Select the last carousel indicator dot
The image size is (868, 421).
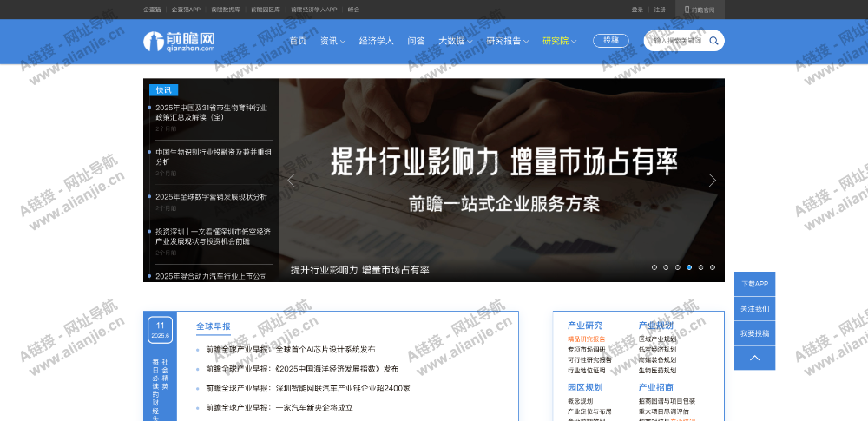click(713, 267)
